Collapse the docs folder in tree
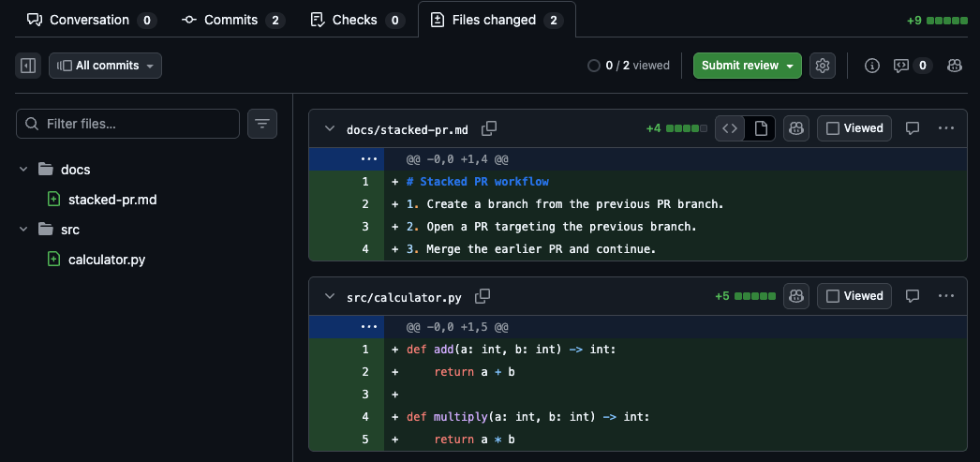980x462 pixels. point(23,170)
